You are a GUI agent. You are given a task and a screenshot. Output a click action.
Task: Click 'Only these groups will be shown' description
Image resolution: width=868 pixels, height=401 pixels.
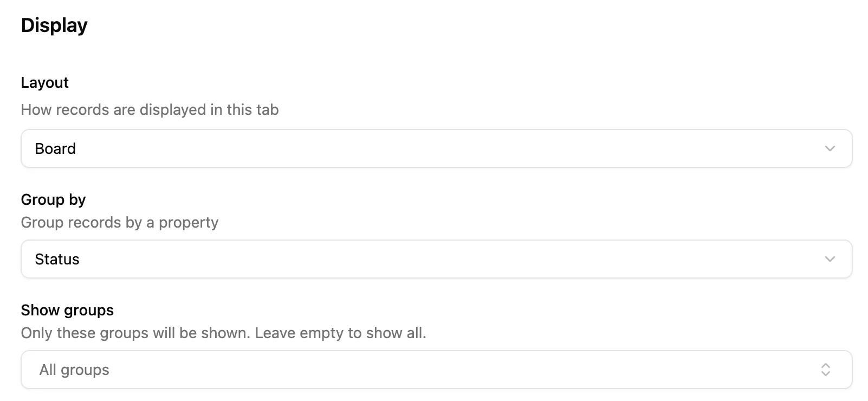coord(135,333)
